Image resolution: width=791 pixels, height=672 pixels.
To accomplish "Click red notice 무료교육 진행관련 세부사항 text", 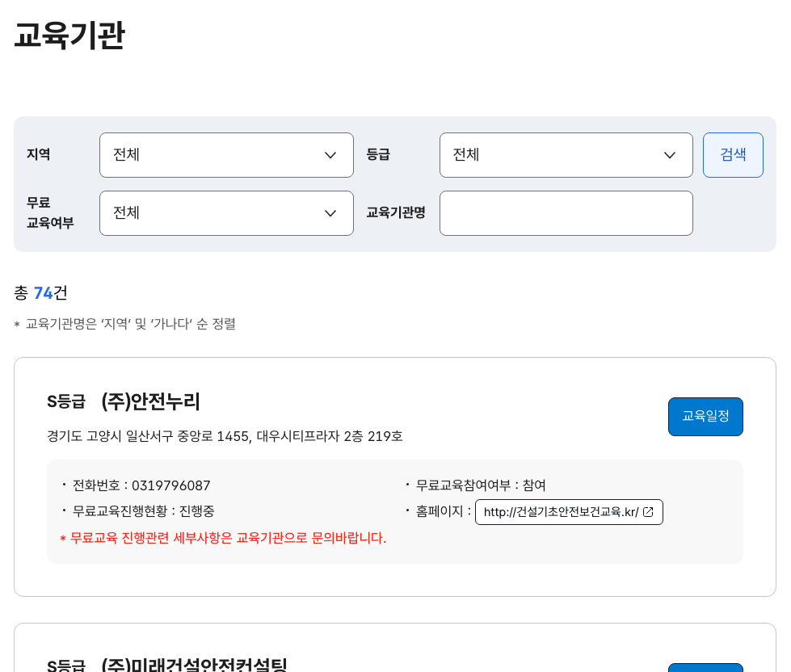I will click(223, 539).
